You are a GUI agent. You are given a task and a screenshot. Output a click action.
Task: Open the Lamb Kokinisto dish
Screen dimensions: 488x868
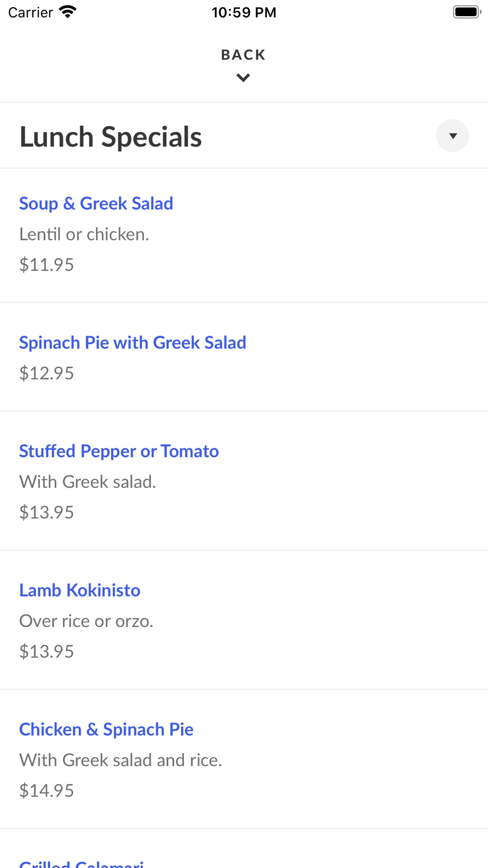[x=80, y=590]
